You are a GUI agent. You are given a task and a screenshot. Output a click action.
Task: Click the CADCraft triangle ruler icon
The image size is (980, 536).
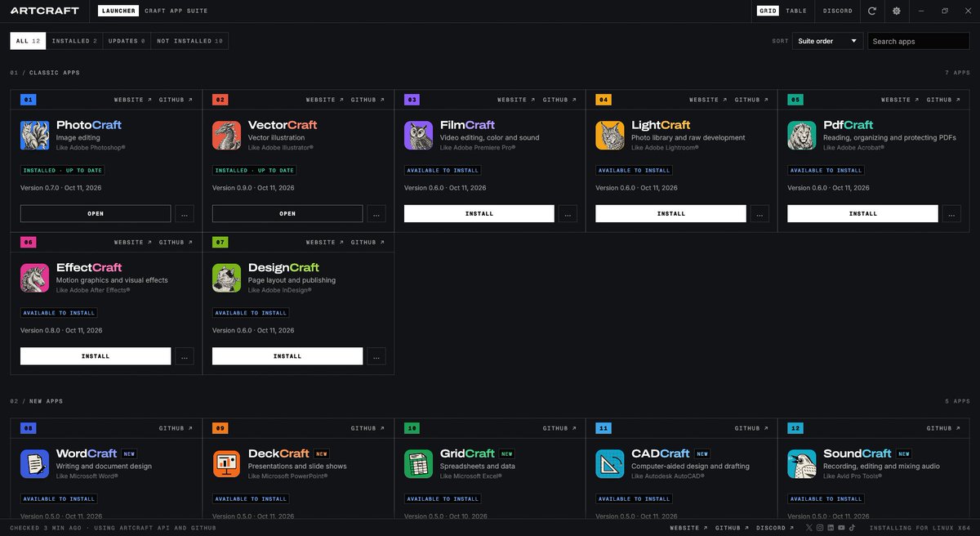(609, 464)
